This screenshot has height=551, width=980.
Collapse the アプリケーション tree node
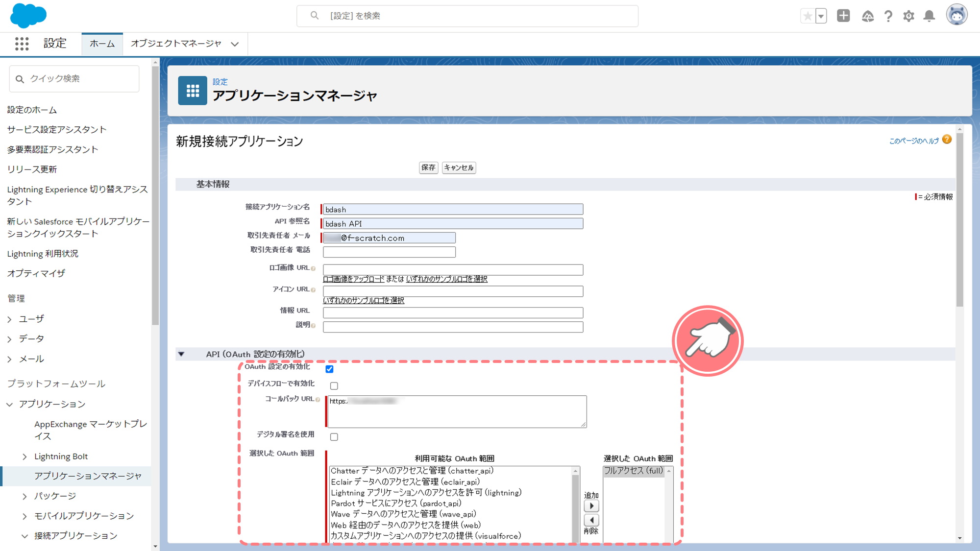coord(9,404)
